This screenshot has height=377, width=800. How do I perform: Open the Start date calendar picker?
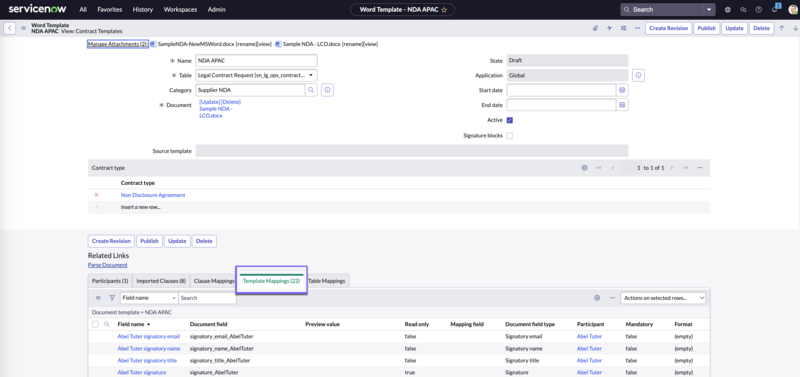(x=622, y=90)
